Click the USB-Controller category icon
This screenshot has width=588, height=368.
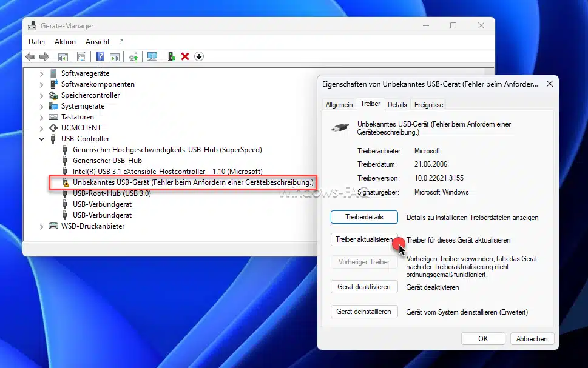click(x=53, y=139)
